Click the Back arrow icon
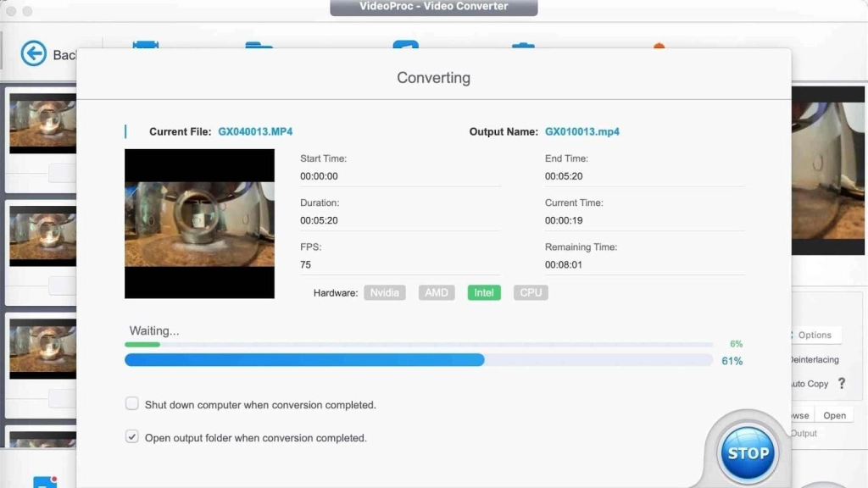Viewport: 868px width, 488px height. click(x=34, y=53)
